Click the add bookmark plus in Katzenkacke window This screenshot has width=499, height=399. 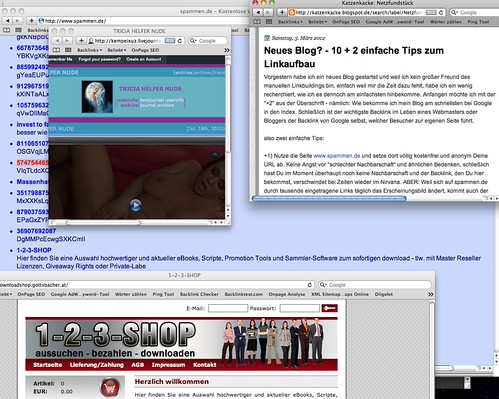282,12
